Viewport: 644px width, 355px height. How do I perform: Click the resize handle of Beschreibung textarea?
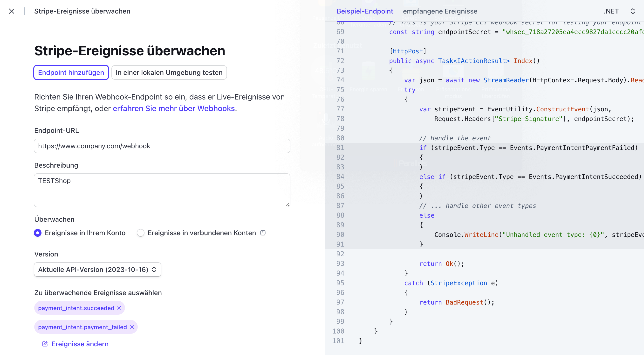288,205
